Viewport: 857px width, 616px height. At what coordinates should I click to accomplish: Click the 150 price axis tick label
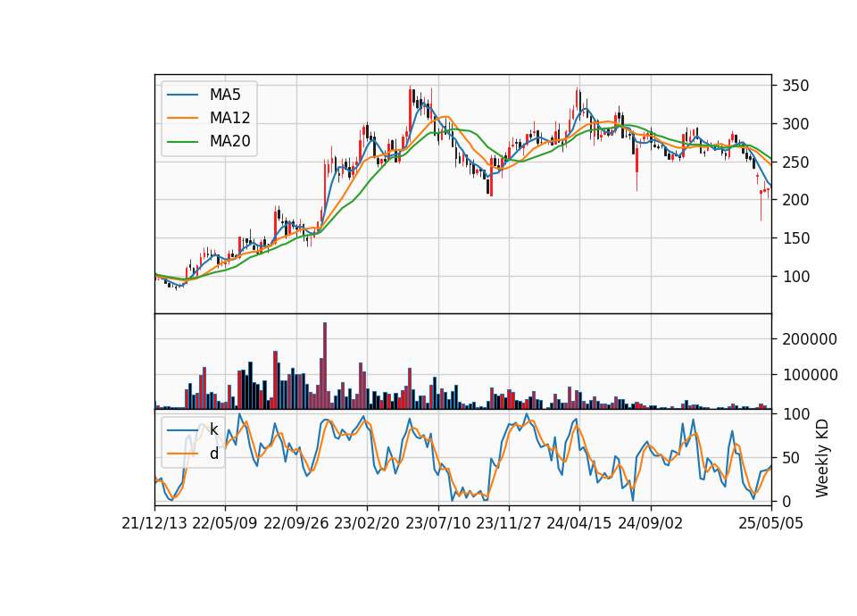coord(795,238)
